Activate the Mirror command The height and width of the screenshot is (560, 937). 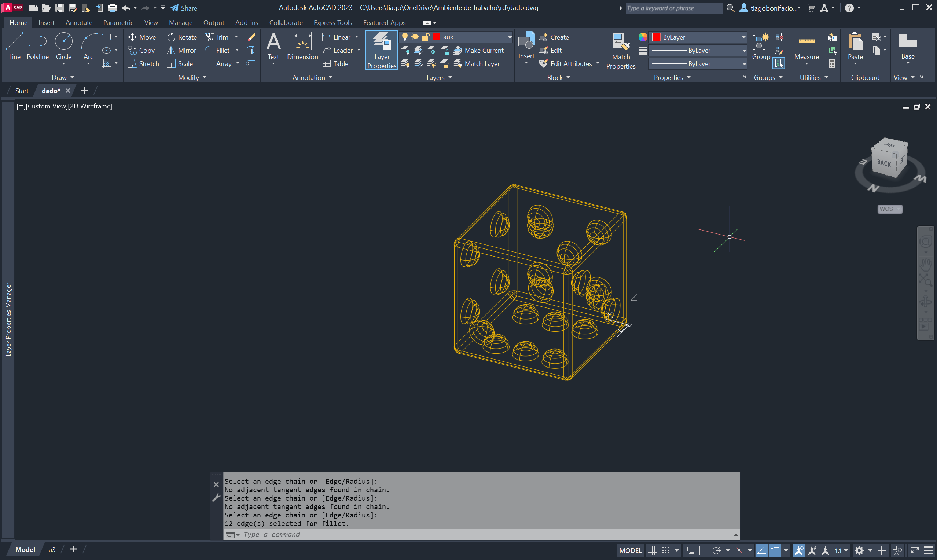(x=181, y=50)
